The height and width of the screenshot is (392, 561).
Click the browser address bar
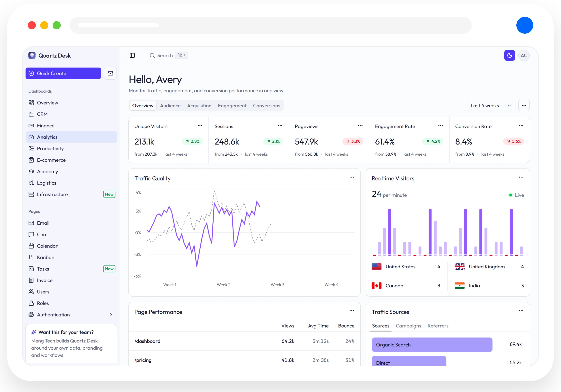[270, 25]
